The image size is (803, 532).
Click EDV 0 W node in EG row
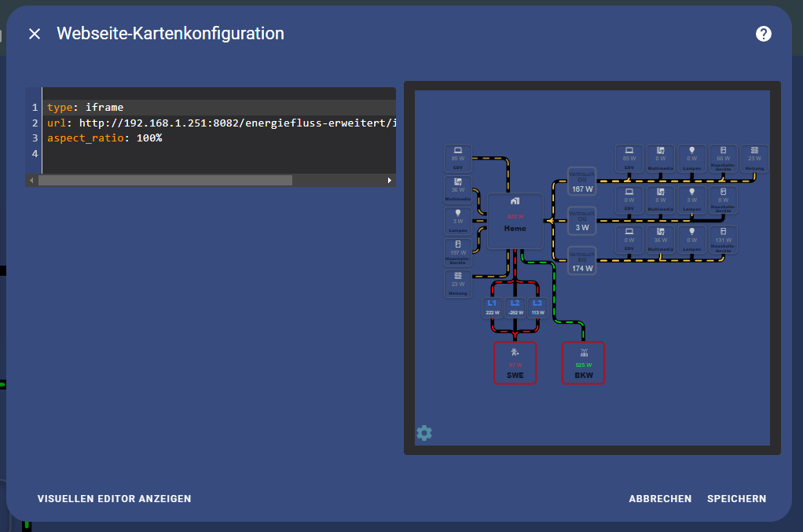(629, 240)
